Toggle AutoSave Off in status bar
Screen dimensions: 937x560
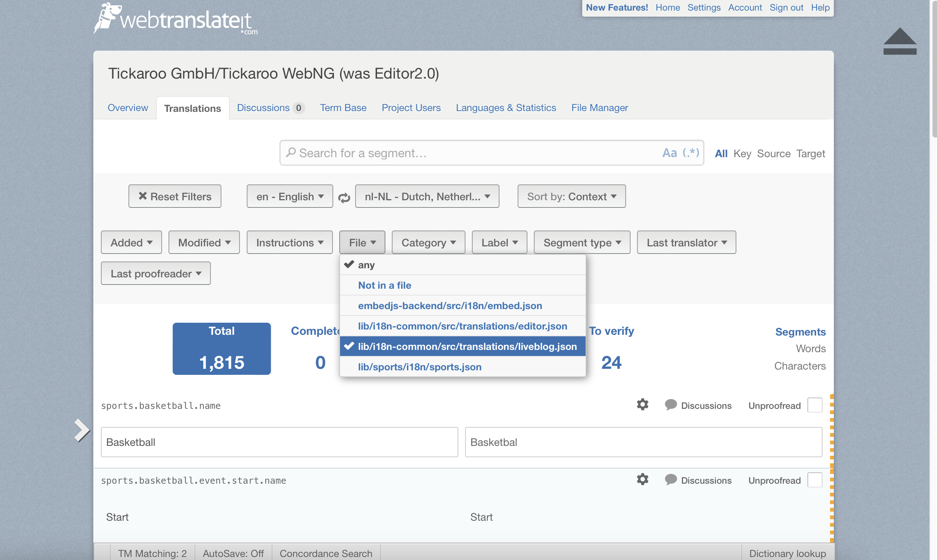(x=233, y=553)
